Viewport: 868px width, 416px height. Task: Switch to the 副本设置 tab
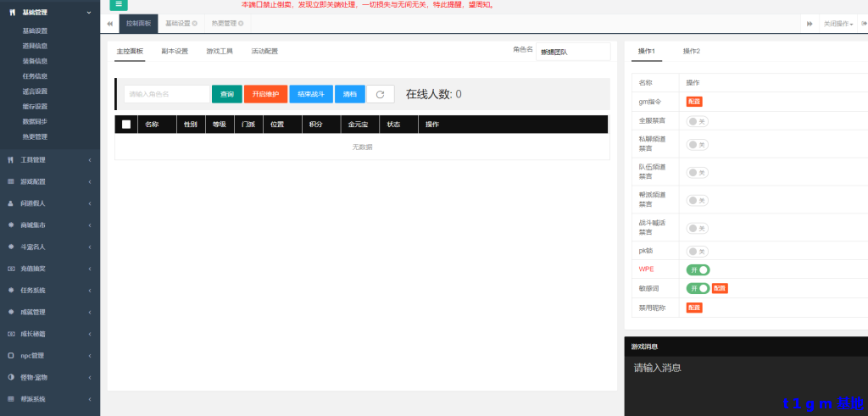tap(175, 52)
